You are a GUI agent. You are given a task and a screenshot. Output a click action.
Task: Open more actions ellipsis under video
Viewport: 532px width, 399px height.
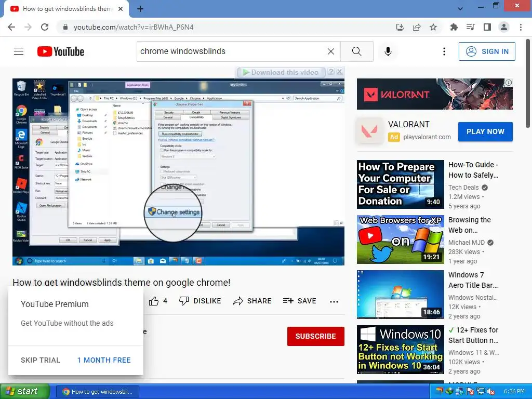334,301
